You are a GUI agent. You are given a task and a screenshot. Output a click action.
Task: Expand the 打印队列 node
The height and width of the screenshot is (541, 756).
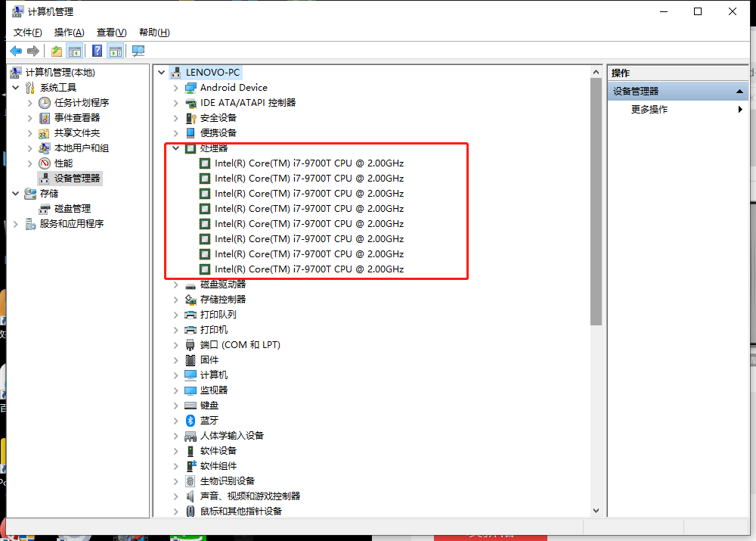click(x=176, y=315)
